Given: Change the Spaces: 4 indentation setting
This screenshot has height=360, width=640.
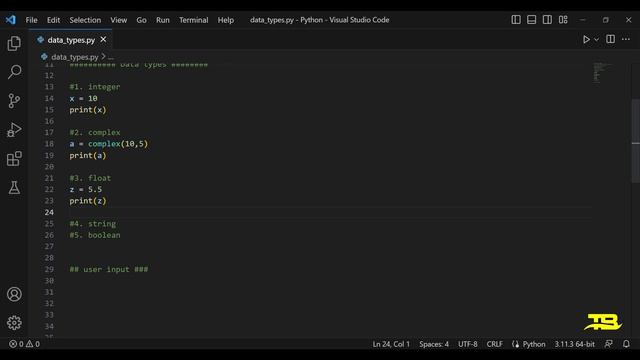Looking at the screenshot, I should 434,344.
